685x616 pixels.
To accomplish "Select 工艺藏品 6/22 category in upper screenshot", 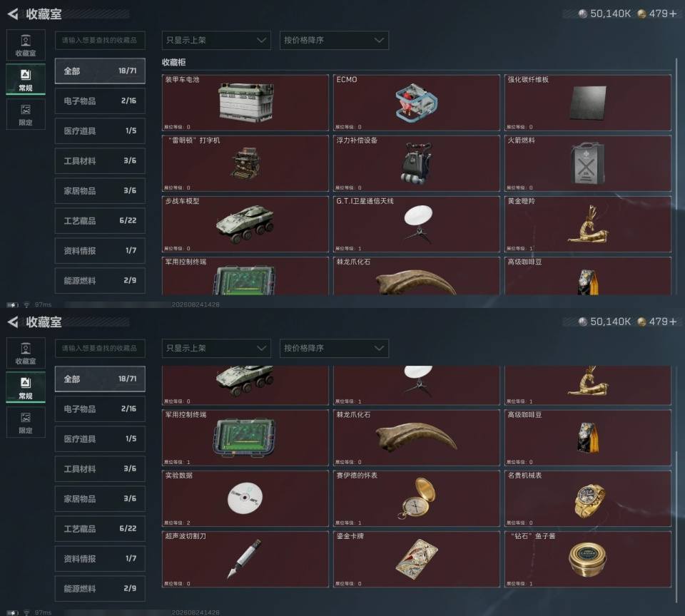I will 100,220.
